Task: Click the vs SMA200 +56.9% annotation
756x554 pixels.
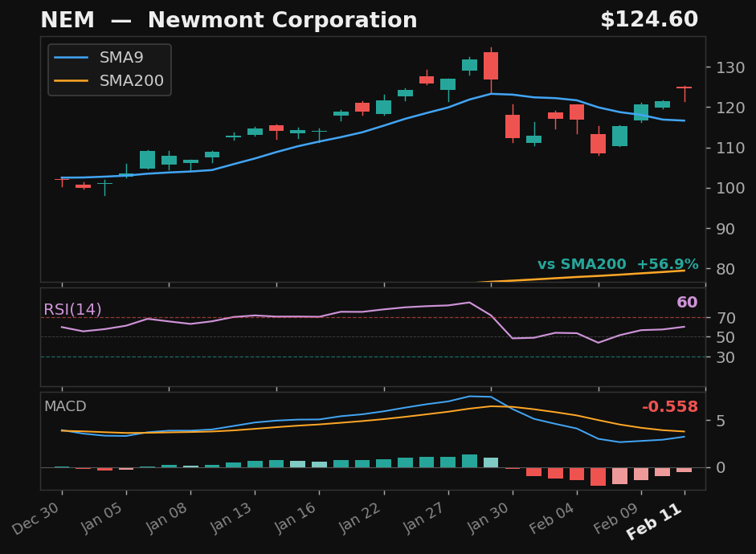Action: pyautogui.click(x=618, y=264)
